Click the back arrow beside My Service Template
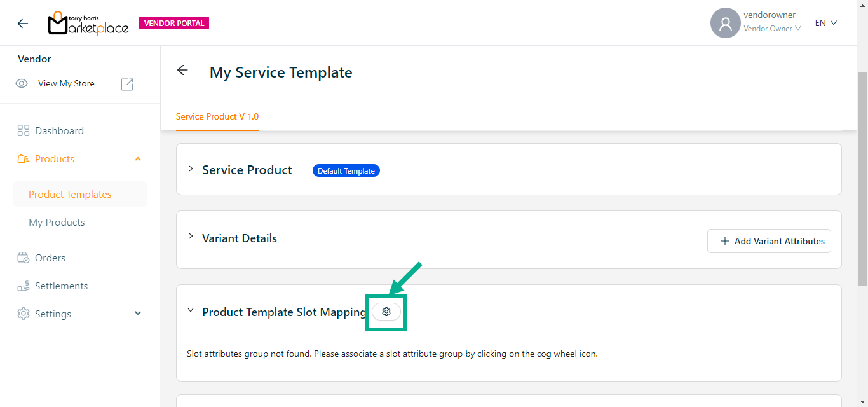Viewport: 868px width, 407px height. [x=182, y=71]
